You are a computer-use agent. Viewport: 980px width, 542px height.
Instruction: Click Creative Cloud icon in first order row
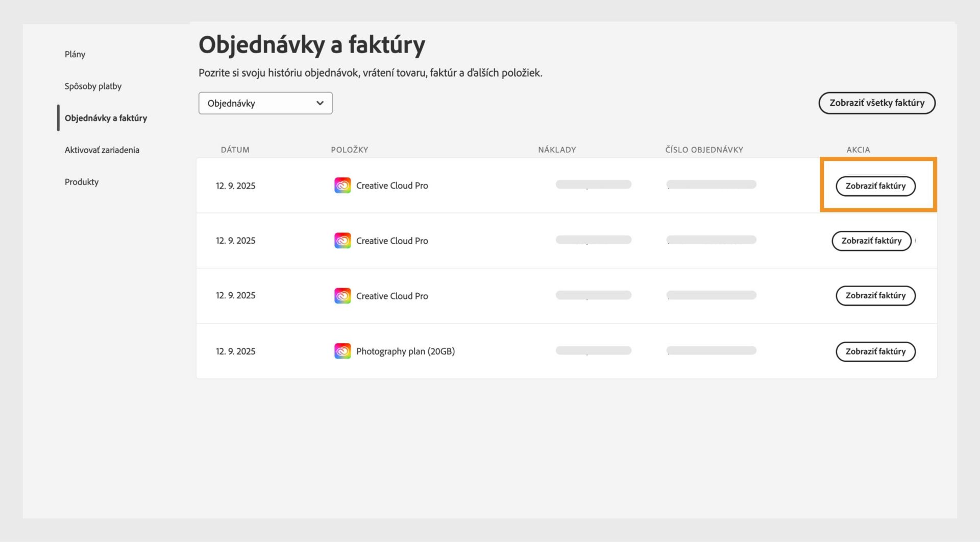pos(342,185)
